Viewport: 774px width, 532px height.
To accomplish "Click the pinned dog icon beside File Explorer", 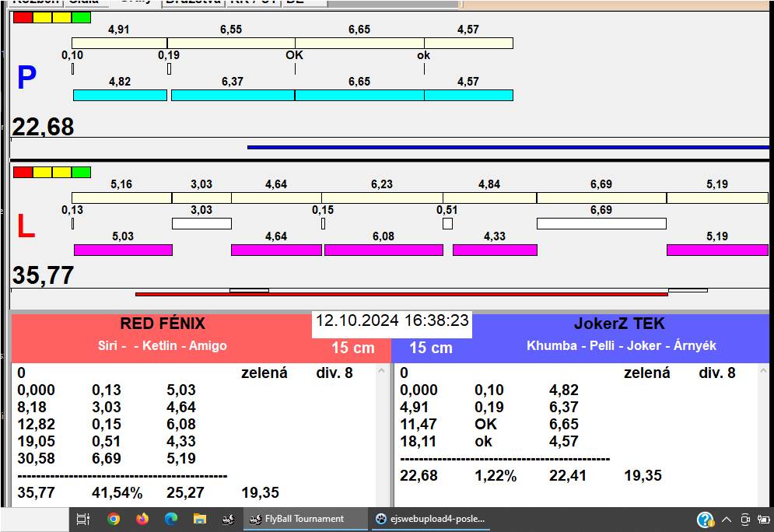I will click(x=229, y=519).
